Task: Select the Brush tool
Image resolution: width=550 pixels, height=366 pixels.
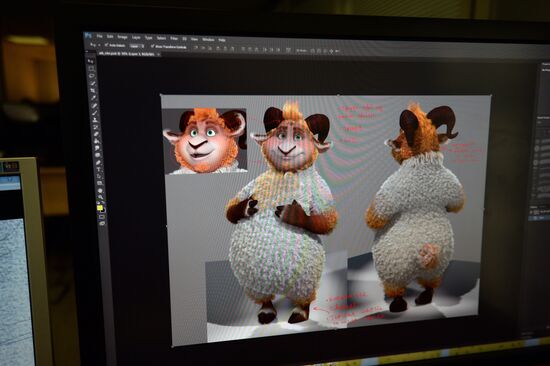Action: tap(95, 113)
